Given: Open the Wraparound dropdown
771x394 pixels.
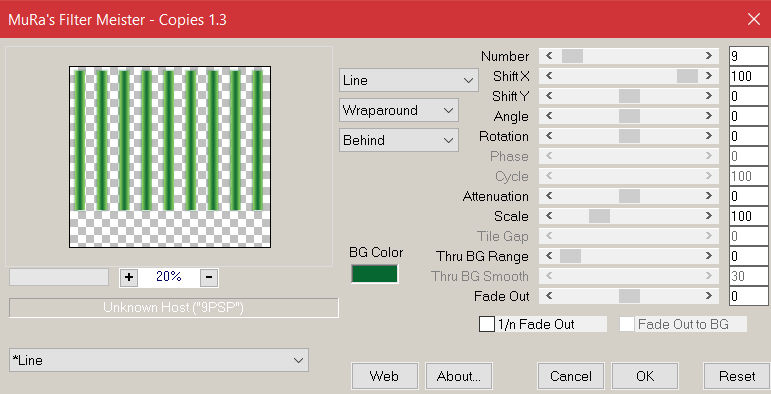Looking at the screenshot, I should pos(399,110).
